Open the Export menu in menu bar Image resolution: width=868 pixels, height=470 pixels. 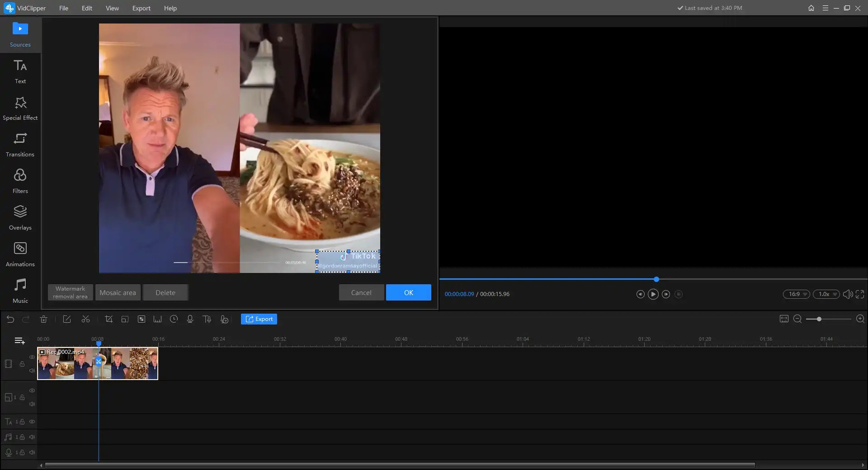tap(142, 8)
